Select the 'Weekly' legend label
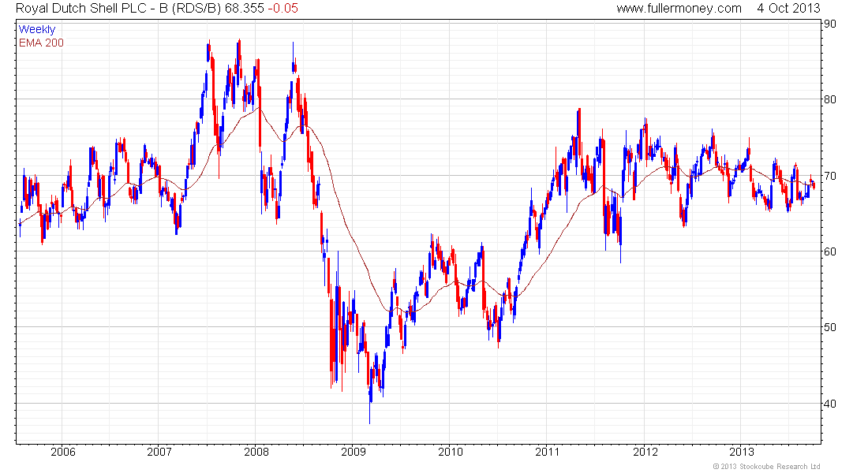868x473 pixels. (x=37, y=30)
